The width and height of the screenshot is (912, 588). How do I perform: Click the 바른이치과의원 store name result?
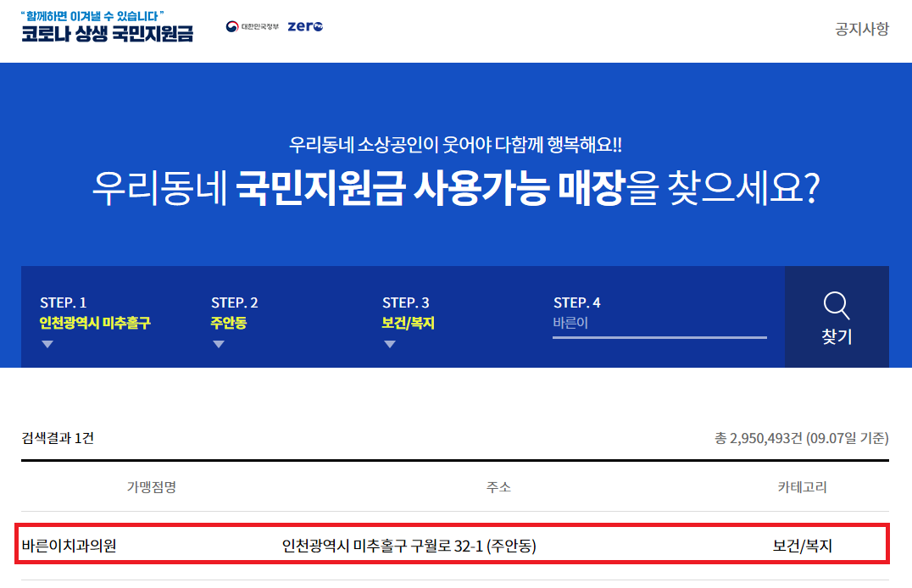click(x=70, y=546)
